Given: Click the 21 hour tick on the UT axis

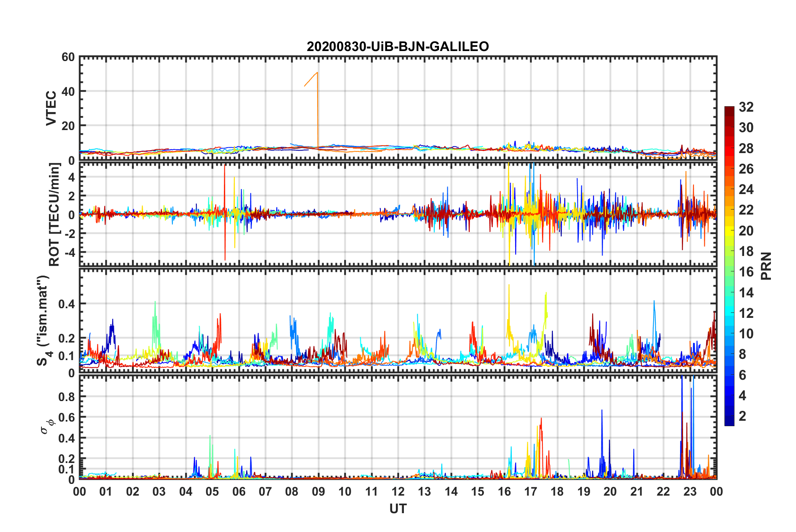Looking at the screenshot, I should click(637, 491).
